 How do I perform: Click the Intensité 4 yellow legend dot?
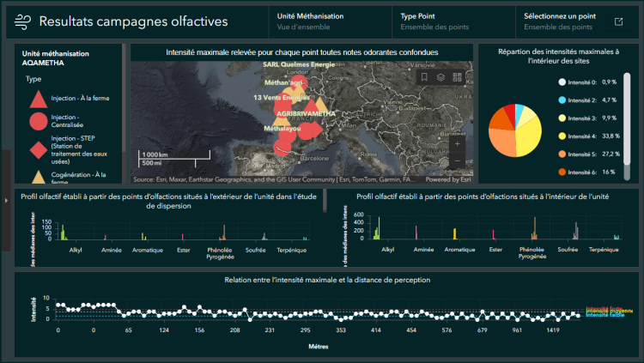pyautogui.click(x=562, y=136)
